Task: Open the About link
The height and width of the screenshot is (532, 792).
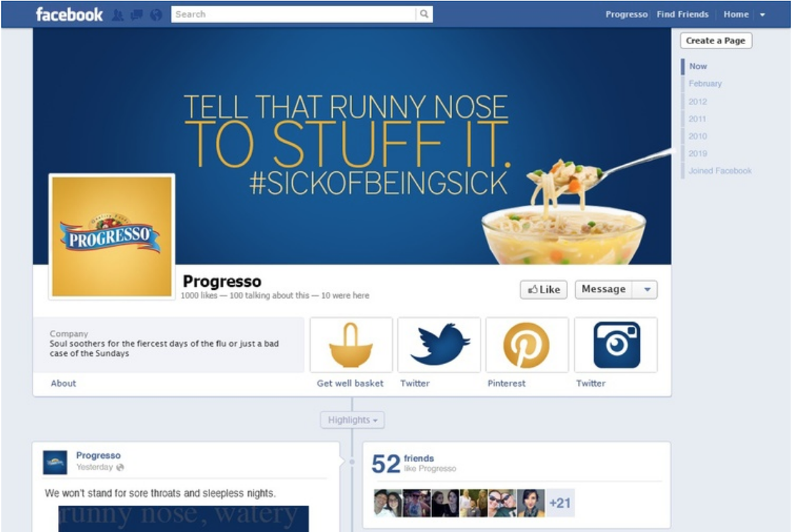Action: [63, 383]
